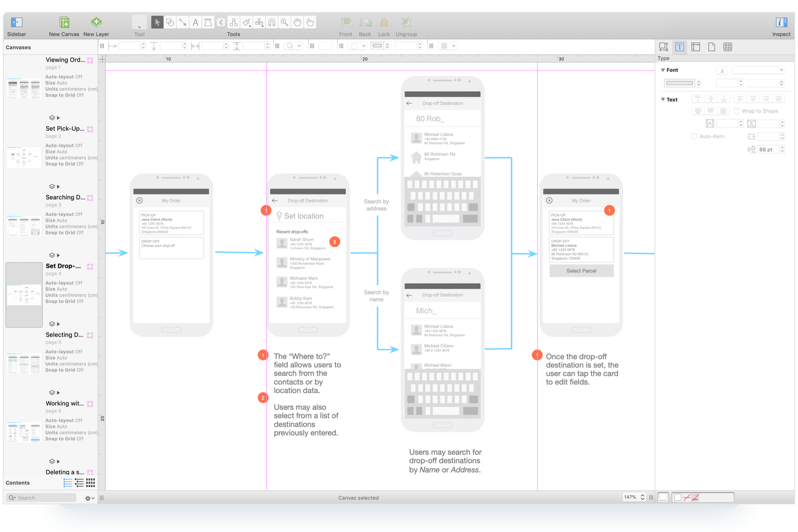This screenshot has height=532, width=798.
Task: Expand layers under Viewing Ord canvas
Action: point(58,118)
